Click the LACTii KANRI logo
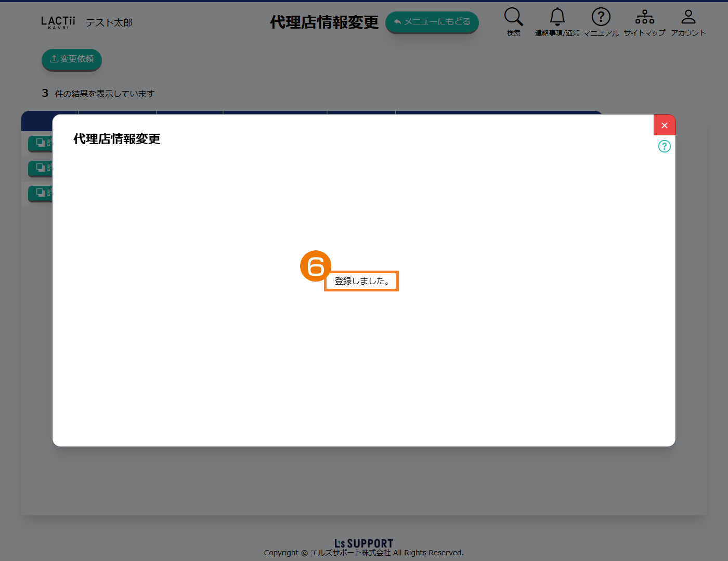 coord(58,22)
